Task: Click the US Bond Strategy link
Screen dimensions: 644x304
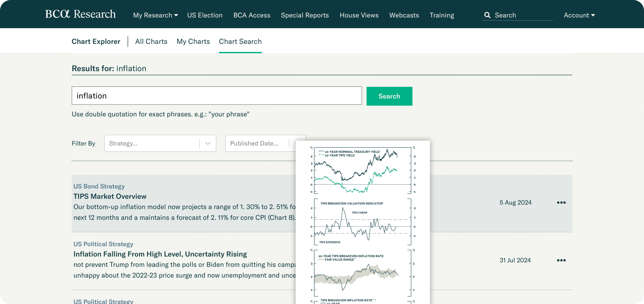Action: tap(99, 186)
